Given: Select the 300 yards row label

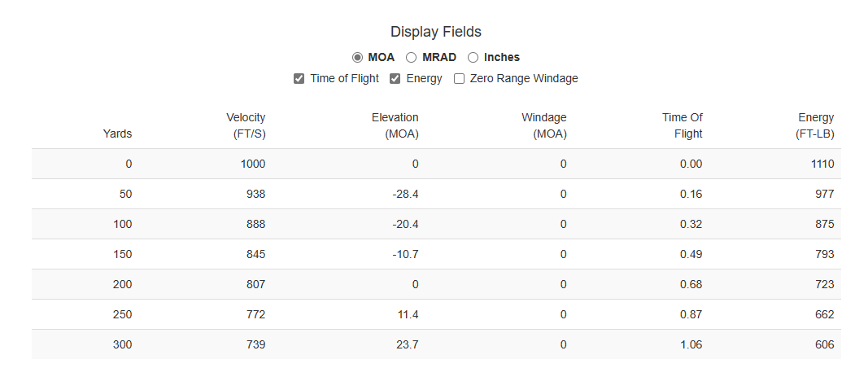Looking at the screenshot, I should click(x=122, y=344).
